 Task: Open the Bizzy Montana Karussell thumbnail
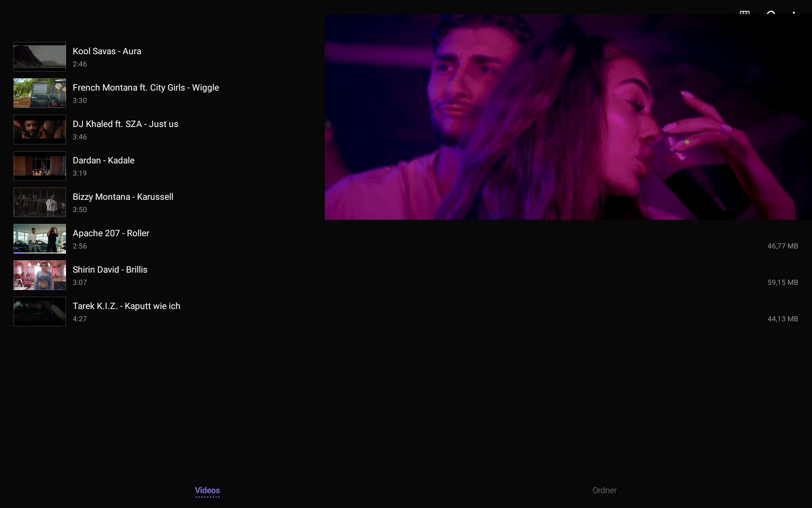(x=40, y=202)
